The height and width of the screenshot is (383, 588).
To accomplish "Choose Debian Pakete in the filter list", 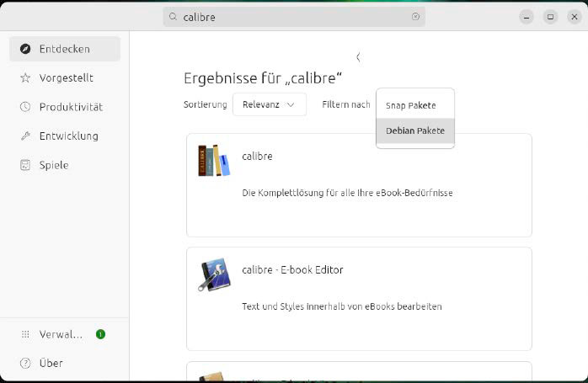I will [x=415, y=130].
